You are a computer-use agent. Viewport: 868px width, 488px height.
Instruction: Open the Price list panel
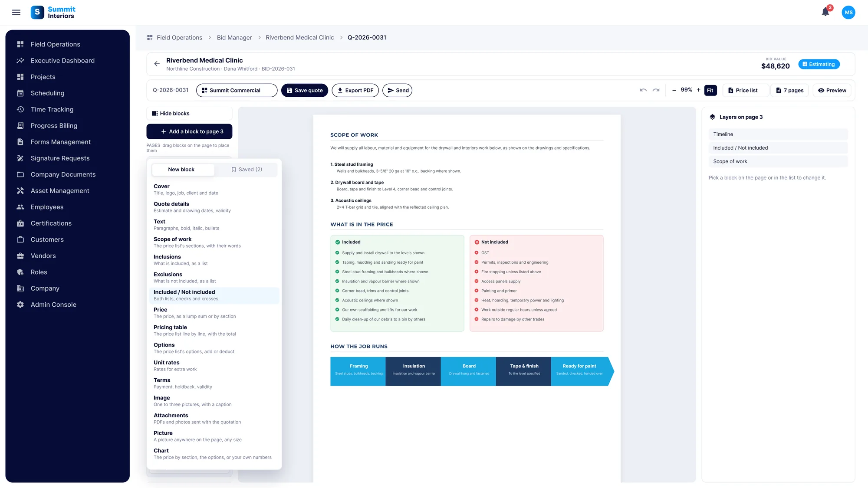point(746,90)
